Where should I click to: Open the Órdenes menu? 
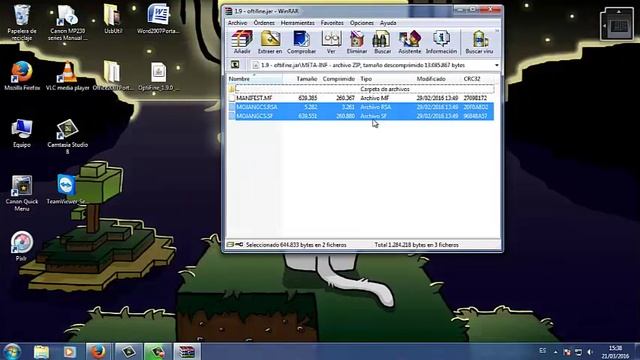[264, 23]
